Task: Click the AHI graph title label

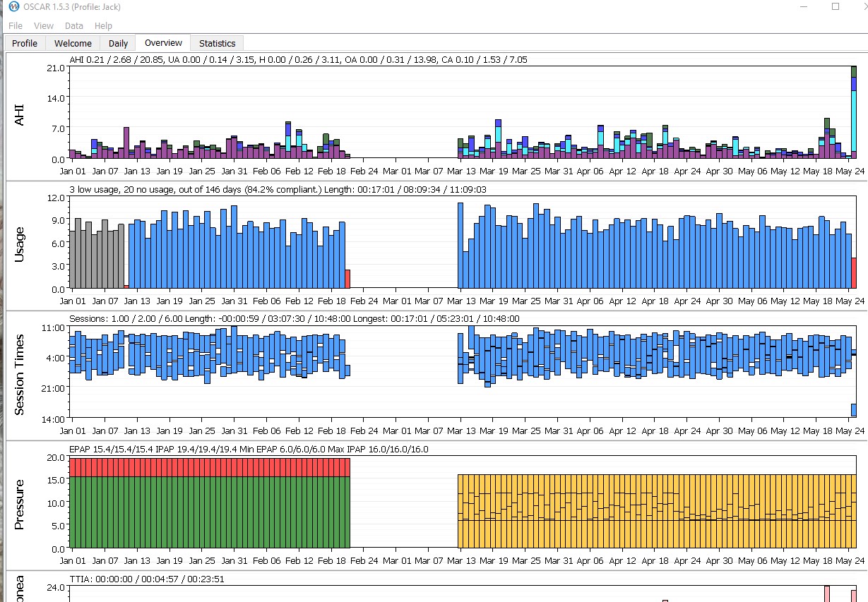Action: pos(20,114)
